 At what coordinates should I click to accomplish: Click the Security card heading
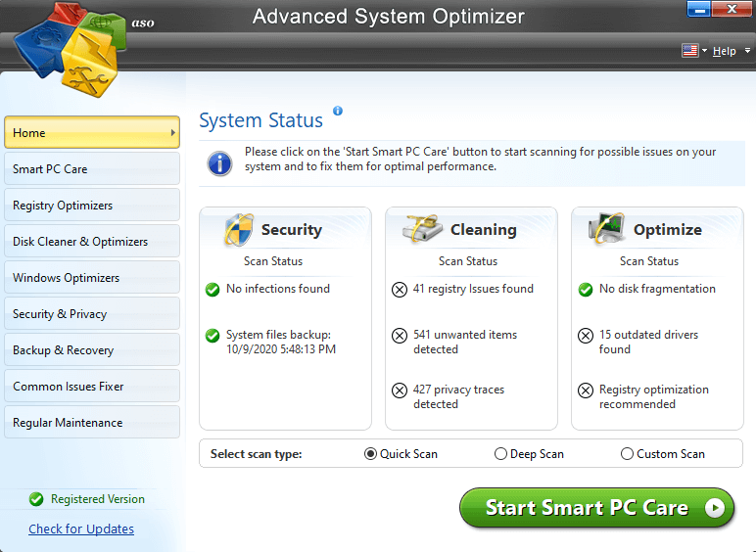pos(292,230)
